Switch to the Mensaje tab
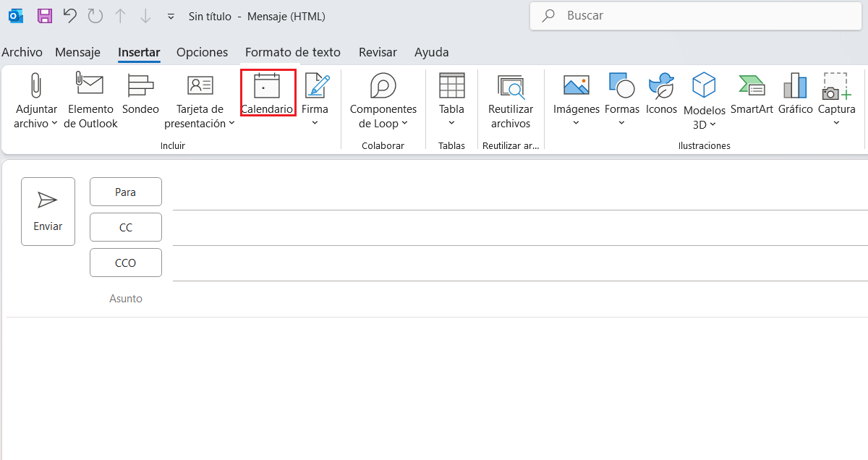 tap(77, 52)
